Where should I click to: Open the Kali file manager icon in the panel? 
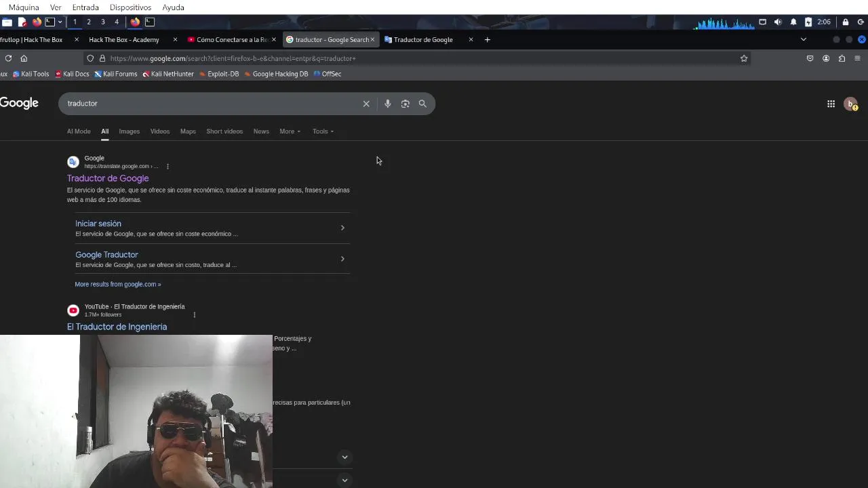click(x=7, y=22)
